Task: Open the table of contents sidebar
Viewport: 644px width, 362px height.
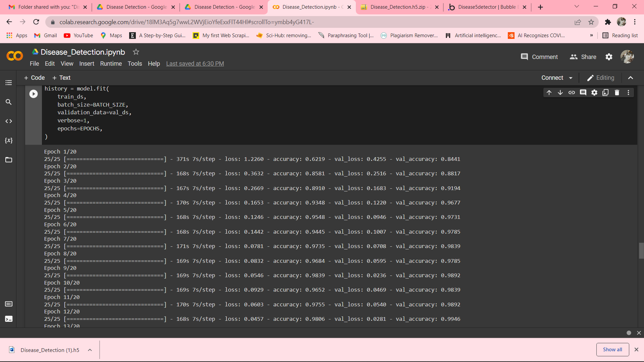Action: (9, 82)
